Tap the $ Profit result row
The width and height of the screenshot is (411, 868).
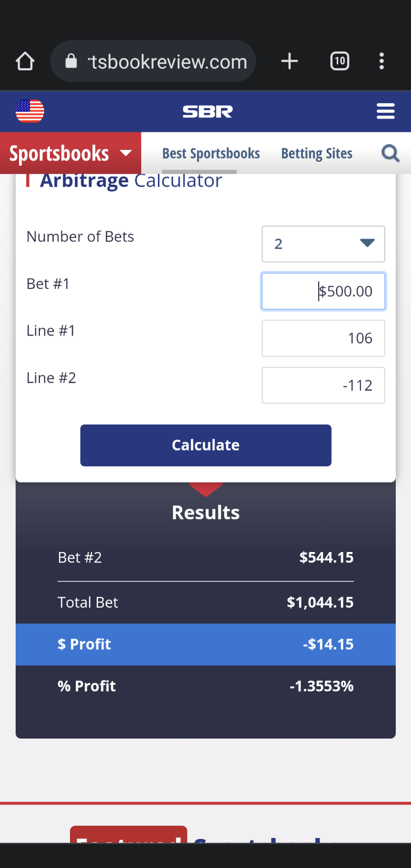tap(205, 644)
